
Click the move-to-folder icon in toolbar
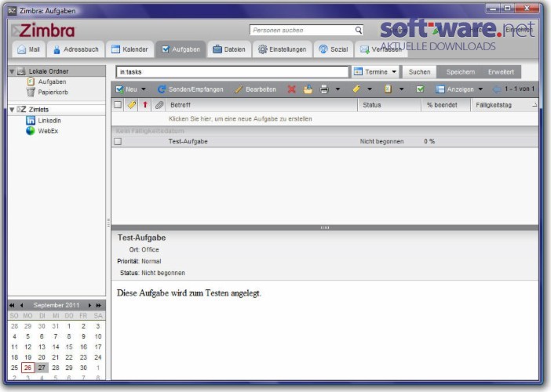(x=308, y=89)
